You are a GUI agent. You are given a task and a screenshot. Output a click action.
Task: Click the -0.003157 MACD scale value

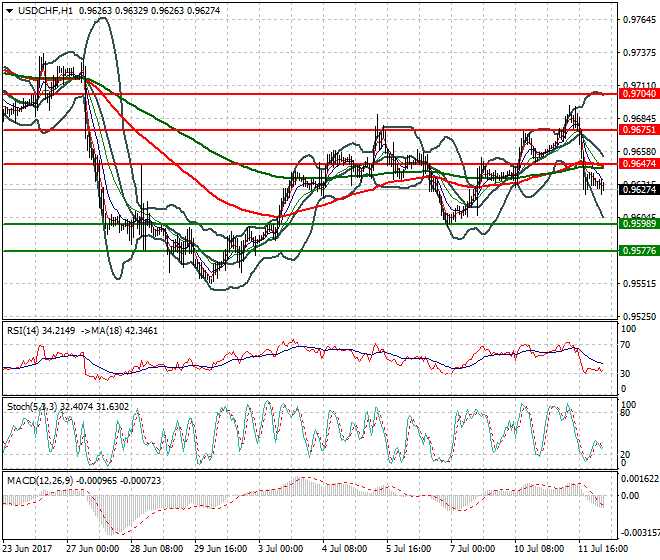[x=640, y=533]
